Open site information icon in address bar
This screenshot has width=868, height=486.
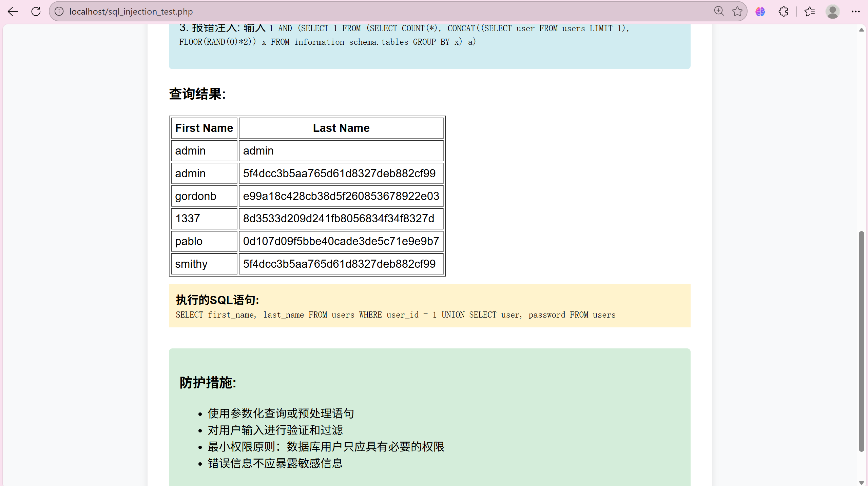[x=59, y=12]
